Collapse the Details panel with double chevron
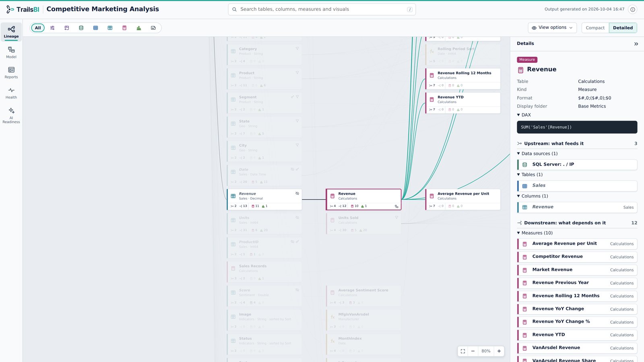The width and height of the screenshot is (644, 362). (x=636, y=44)
